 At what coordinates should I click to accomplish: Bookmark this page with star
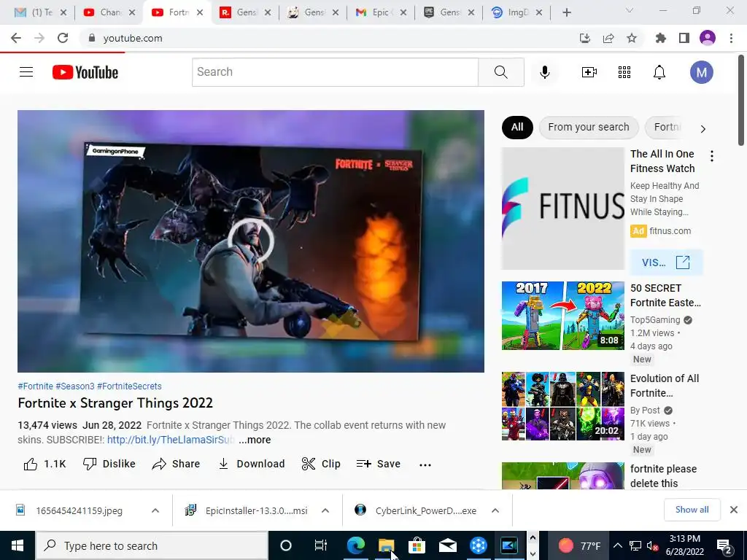(632, 38)
